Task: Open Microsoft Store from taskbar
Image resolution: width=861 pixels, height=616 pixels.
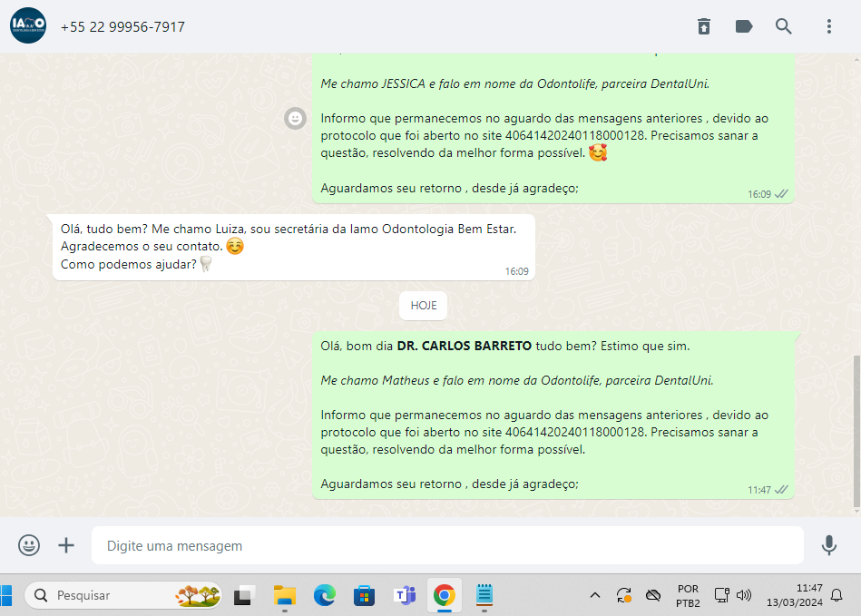Action: 364,595
